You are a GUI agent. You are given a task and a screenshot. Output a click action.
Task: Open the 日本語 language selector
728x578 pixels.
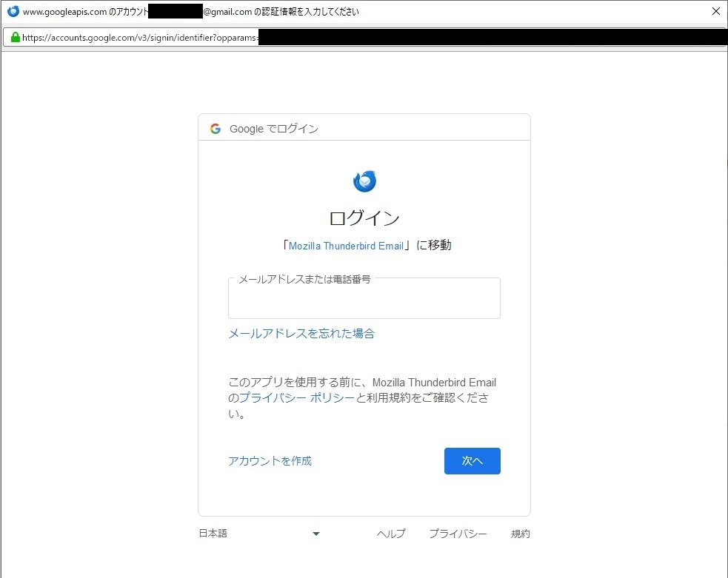point(213,534)
